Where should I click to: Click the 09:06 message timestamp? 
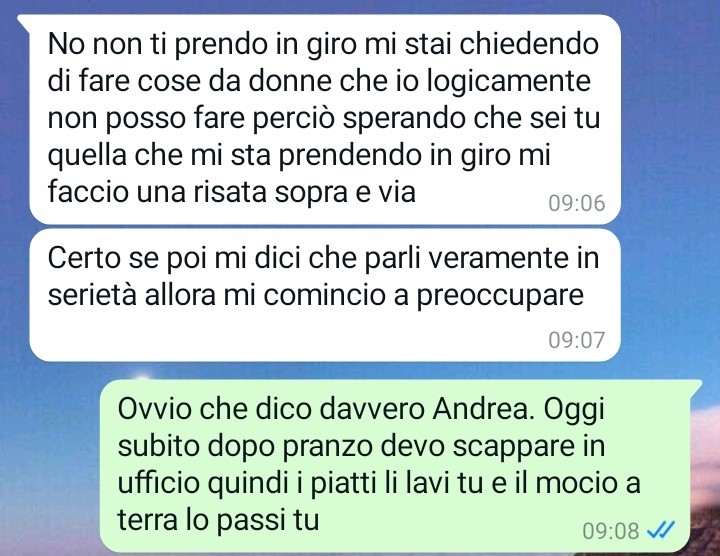pyautogui.click(x=577, y=203)
